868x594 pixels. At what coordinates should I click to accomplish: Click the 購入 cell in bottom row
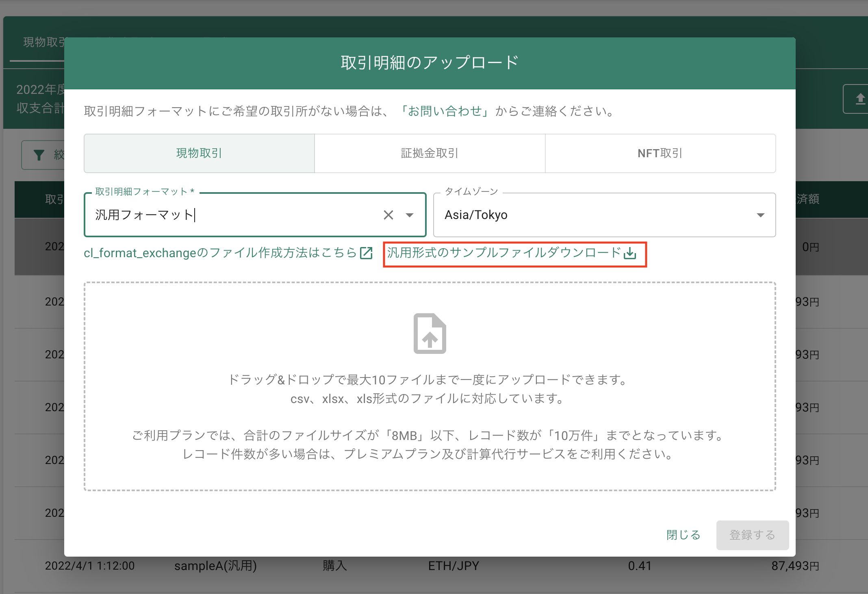tap(335, 566)
